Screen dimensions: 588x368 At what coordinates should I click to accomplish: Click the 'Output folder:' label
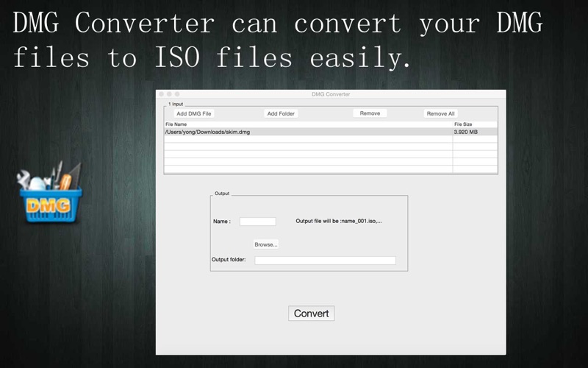229,260
